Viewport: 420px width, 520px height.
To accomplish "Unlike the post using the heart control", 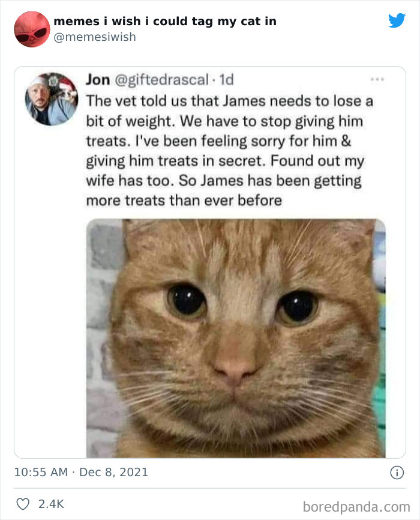I will (x=24, y=504).
